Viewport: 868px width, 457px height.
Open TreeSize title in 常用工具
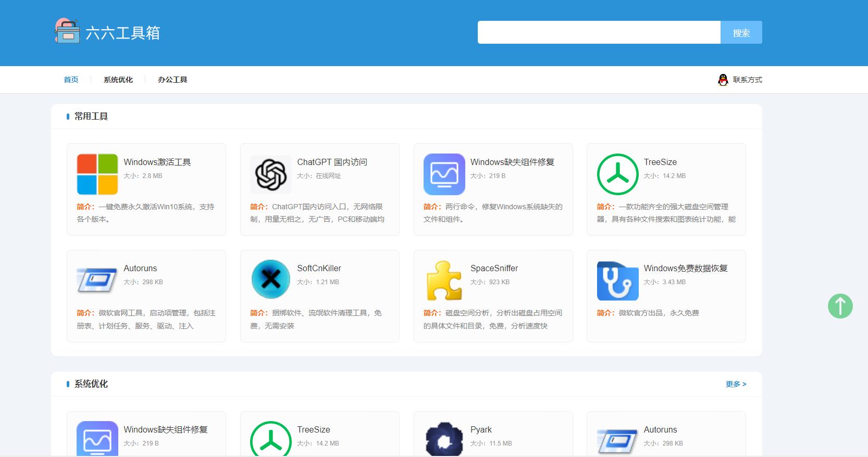(x=660, y=162)
